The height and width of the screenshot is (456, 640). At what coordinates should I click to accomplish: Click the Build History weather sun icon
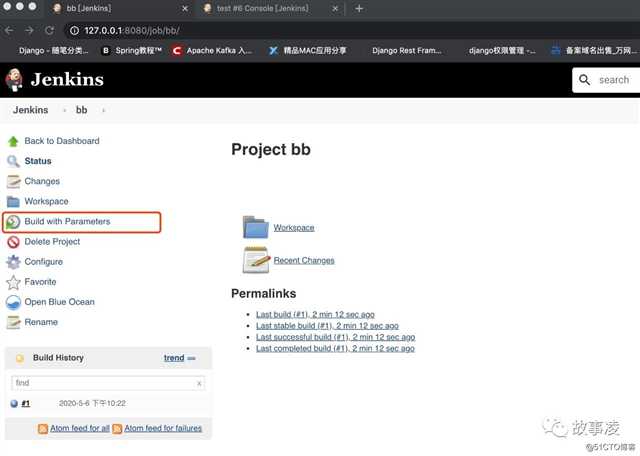click(20, 358)
